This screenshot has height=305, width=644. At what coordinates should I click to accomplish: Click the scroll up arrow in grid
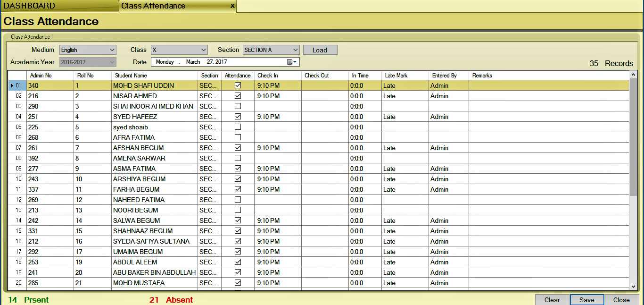pyautogui.click(x=633, y=75)
